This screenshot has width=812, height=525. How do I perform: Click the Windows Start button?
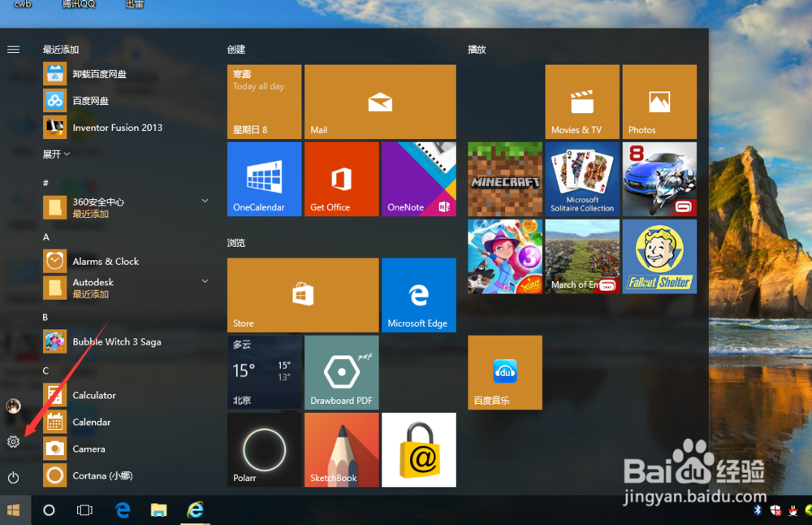[14, 510]
